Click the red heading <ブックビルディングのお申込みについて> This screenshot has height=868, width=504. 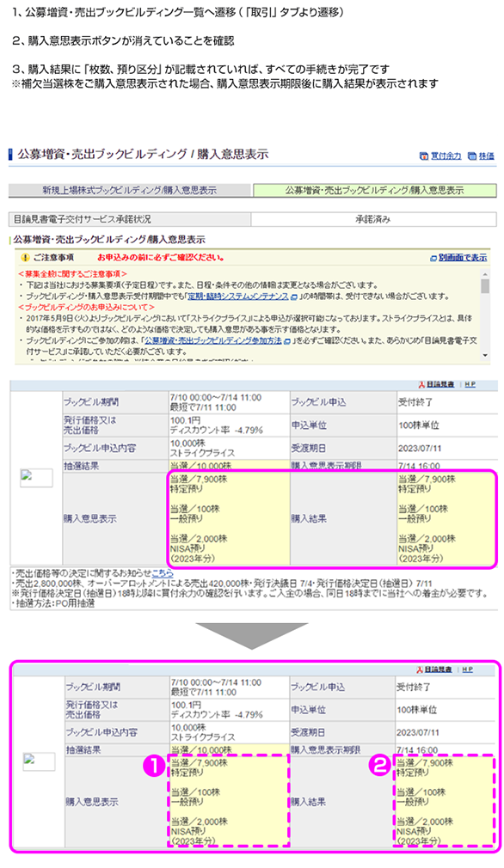pos(86,307)
